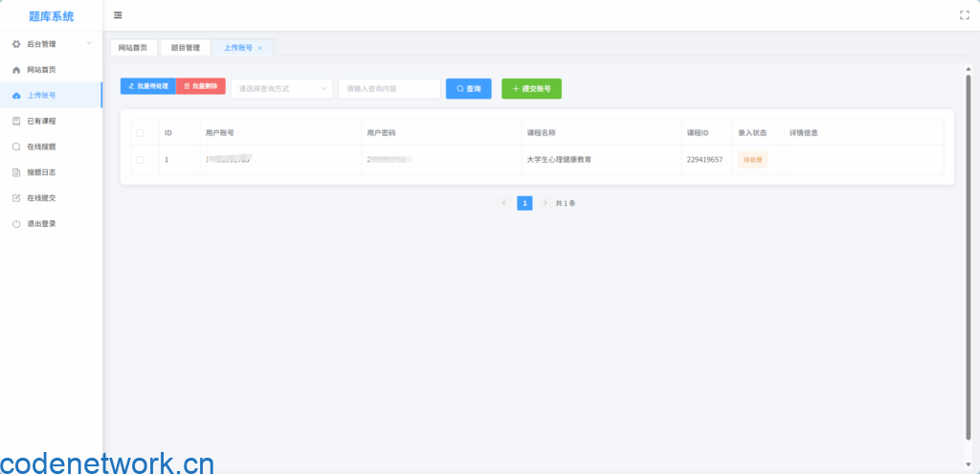Switch to the 网站首页 tab

pyautogui.click(x=133, y=48)
